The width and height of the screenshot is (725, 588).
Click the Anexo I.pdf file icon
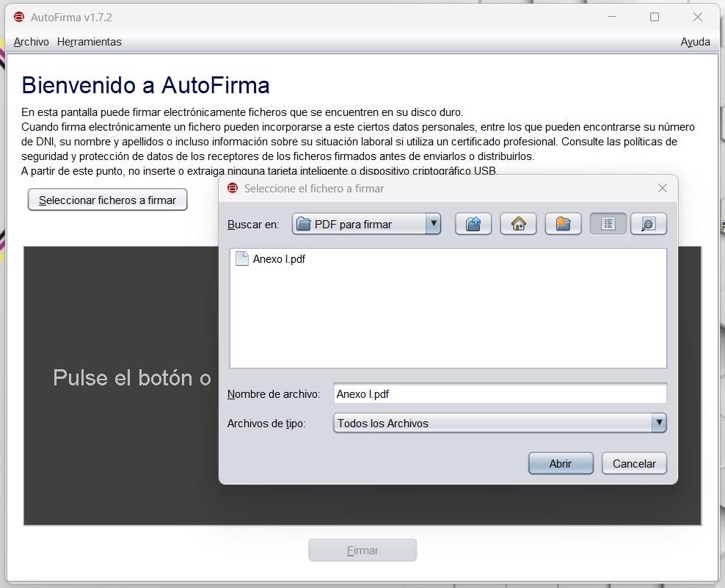(x=242, y=258)
